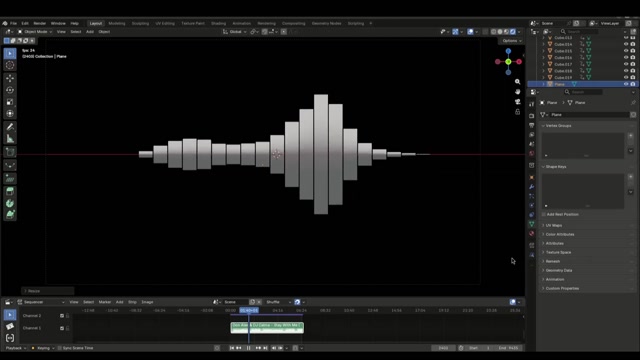Pin the properties editor context

tap(633, 102)
